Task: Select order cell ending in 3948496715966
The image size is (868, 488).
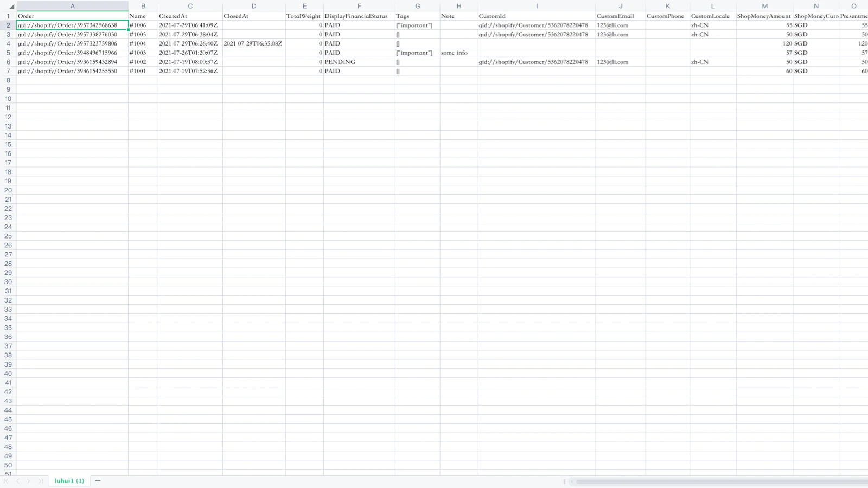Action: point(73,53)
